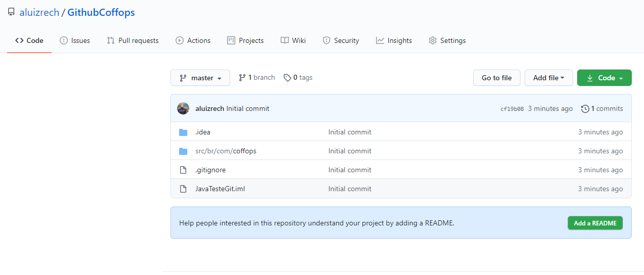The image size is (644, 275).
Task: Open the green Code download dropdown
Action: (x=604, y=78)
